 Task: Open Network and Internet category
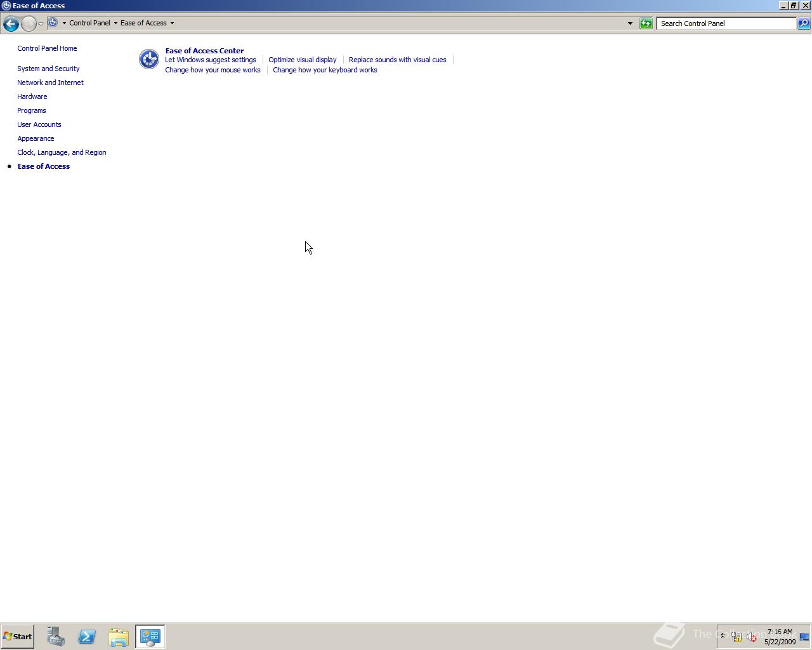click(x=50, y=83)
